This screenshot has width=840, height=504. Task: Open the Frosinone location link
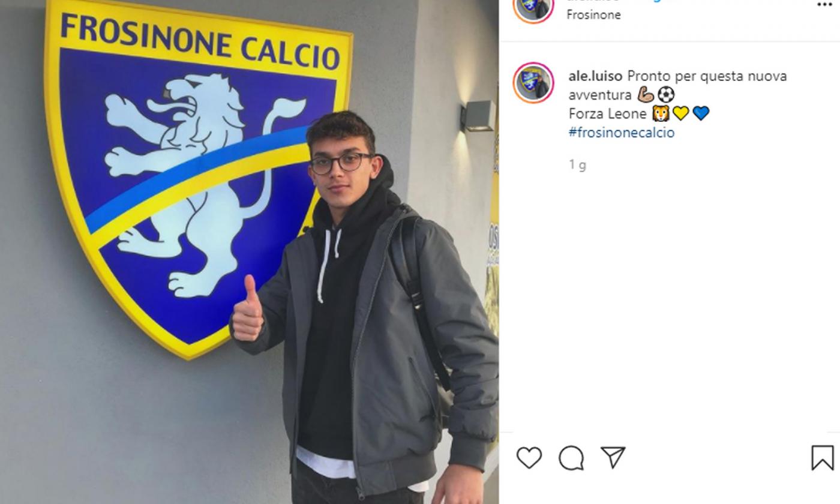(593, 15)
